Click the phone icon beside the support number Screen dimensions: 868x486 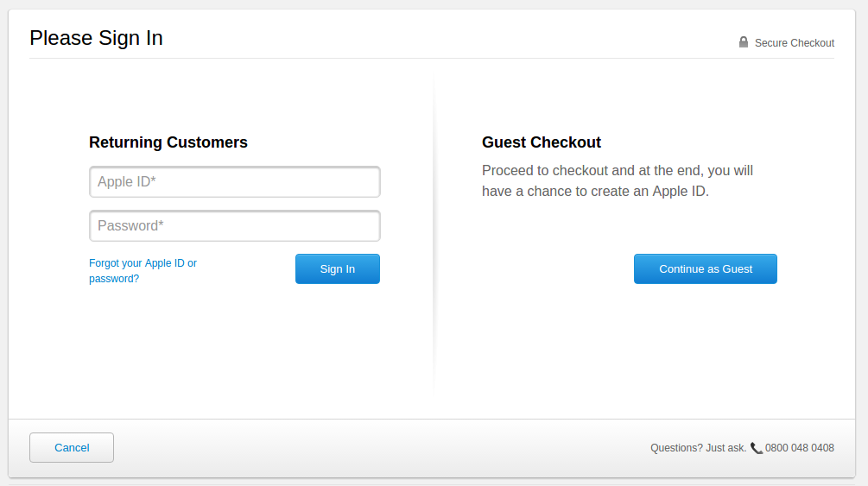[x=757, y=448]
